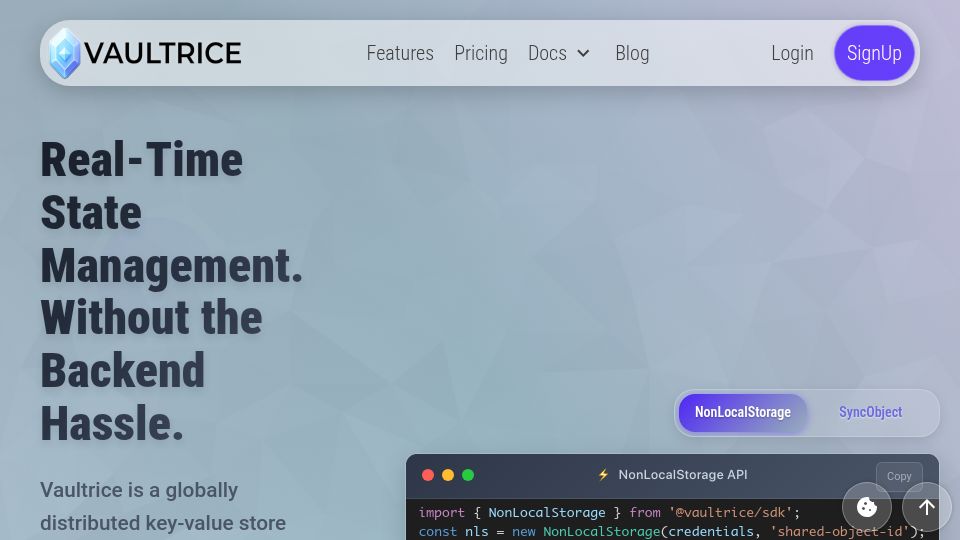Click the red dot in the code window
Image resolution: width=960 pixels, height=540 pixels.
point(428,475)
